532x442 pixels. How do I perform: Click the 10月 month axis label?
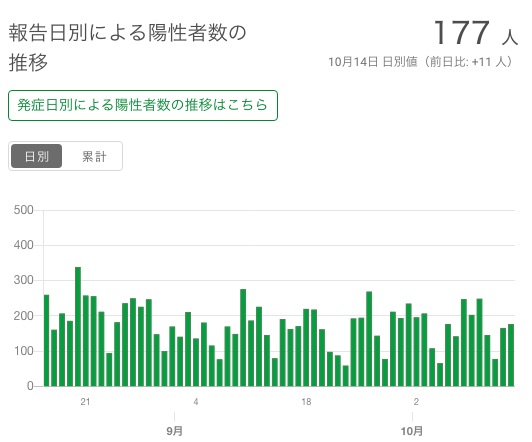click(x=412, y=431)
